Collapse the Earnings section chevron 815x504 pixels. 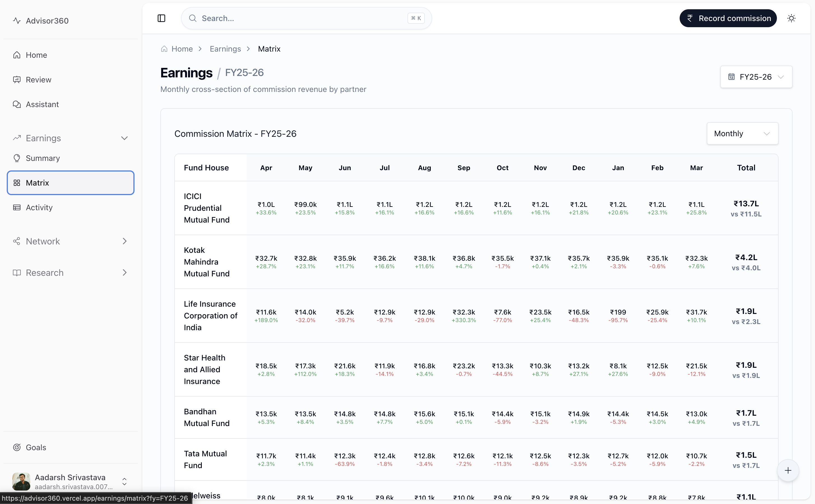pos(124,138)
